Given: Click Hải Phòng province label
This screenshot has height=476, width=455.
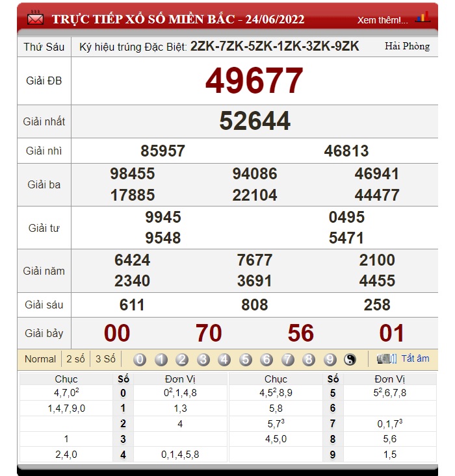Looking at the screenshot, I should pos(407,46).
